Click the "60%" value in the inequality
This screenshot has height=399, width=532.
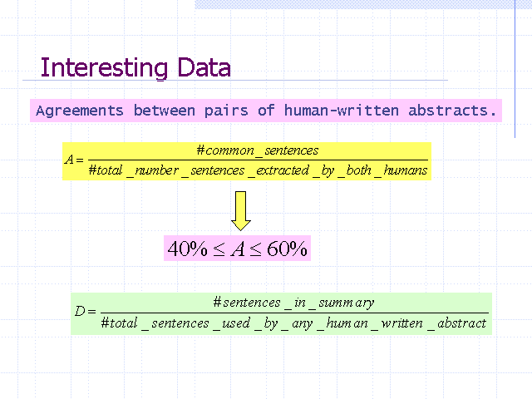point(288,249)
